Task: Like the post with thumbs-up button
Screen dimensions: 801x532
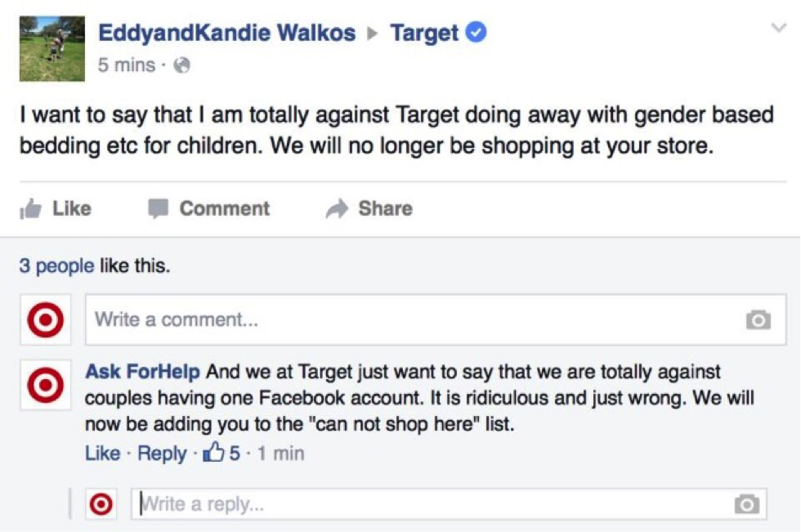Action: pyautogui.click(x=56, y=208)
